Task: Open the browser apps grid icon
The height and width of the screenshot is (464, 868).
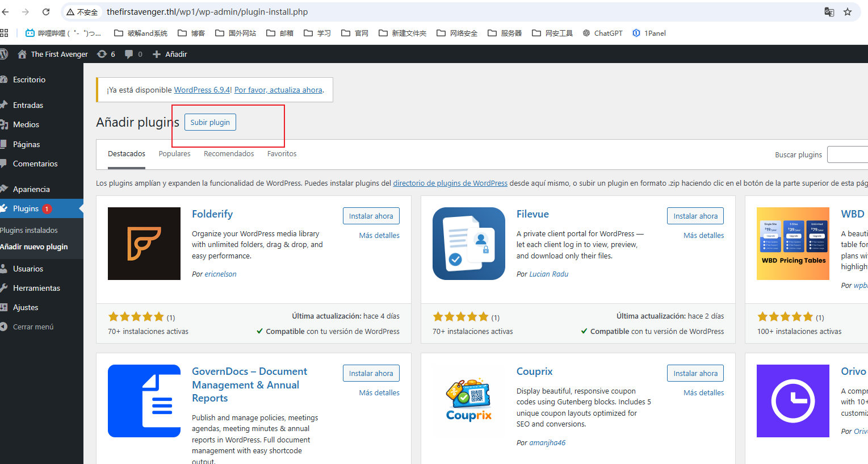Action: [4, 33]
